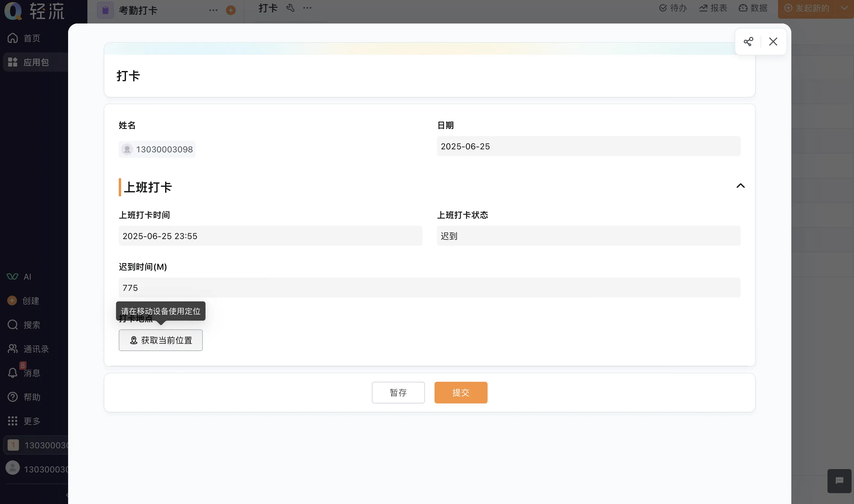The image size is (854, 504).
Task: Click the 获取当前位置 location button
Action: 160,340
